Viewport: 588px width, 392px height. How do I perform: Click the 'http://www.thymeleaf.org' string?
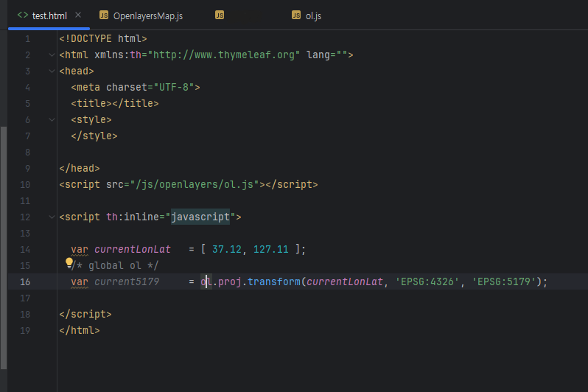(224, 55)
